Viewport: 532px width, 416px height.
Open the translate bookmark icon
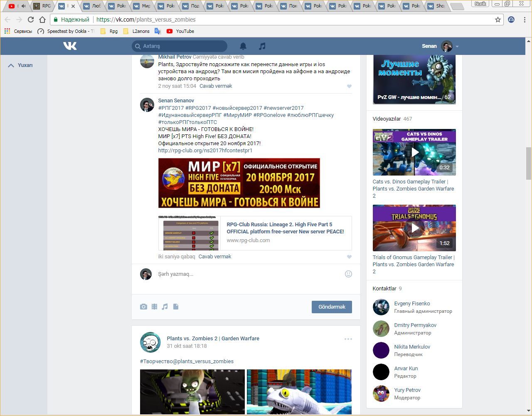158,31
